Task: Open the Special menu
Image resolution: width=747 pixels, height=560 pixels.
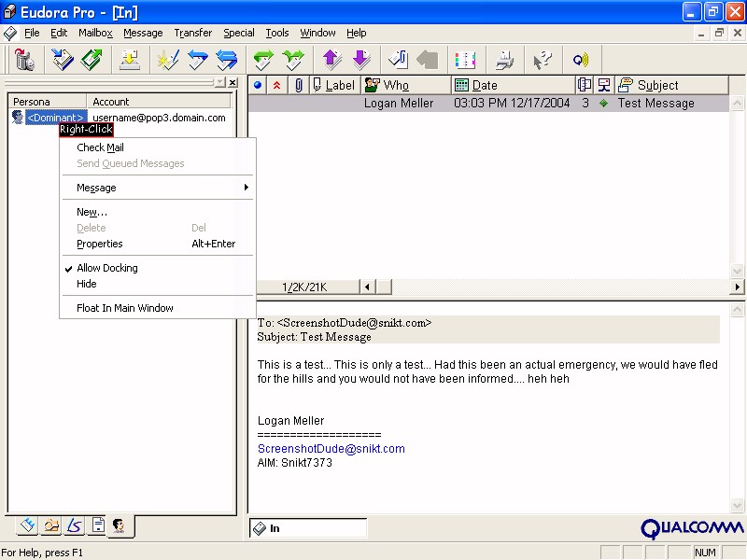Action: tap(239, 33)
